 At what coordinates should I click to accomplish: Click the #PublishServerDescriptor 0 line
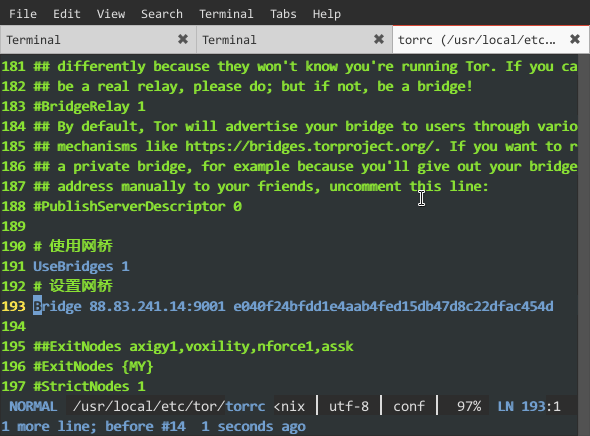click(x=137, y=206)
